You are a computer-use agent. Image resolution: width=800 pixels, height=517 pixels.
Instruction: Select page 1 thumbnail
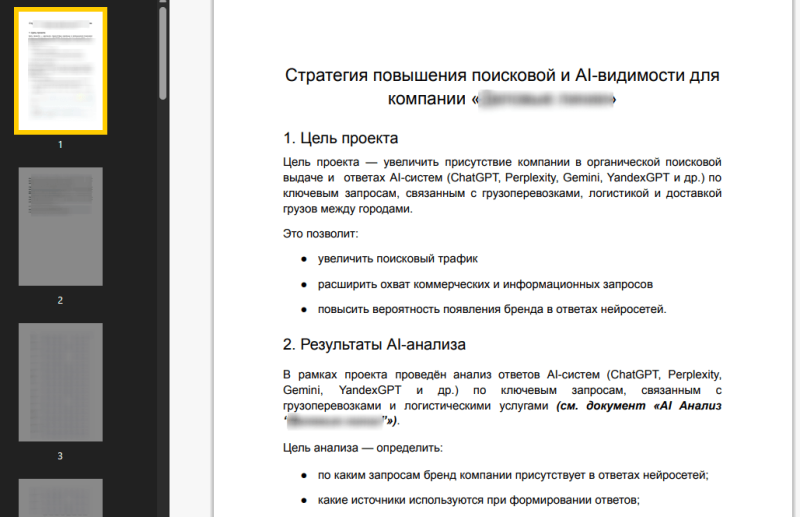pos(61,71)
